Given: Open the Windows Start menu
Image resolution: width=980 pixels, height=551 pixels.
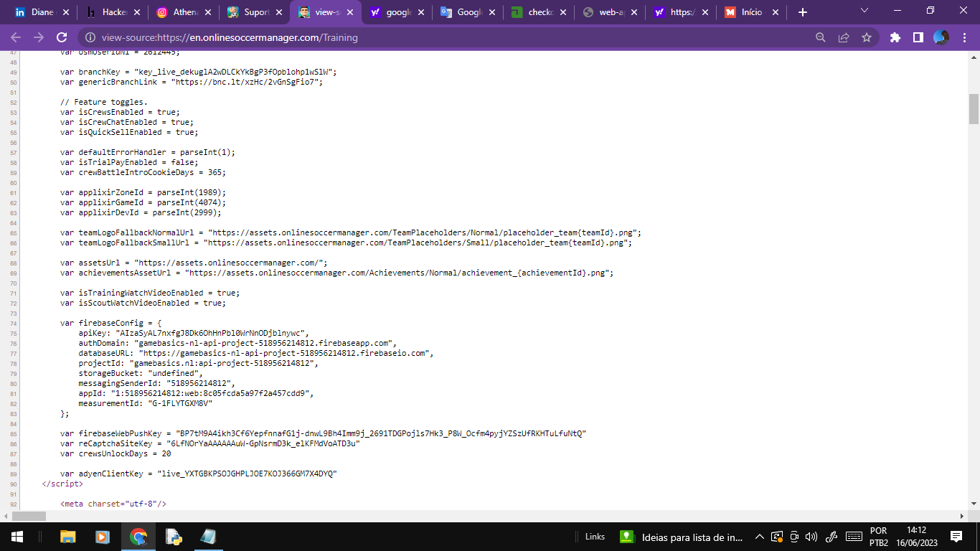Looking at the screenshot, I should [x=17, y=537].
